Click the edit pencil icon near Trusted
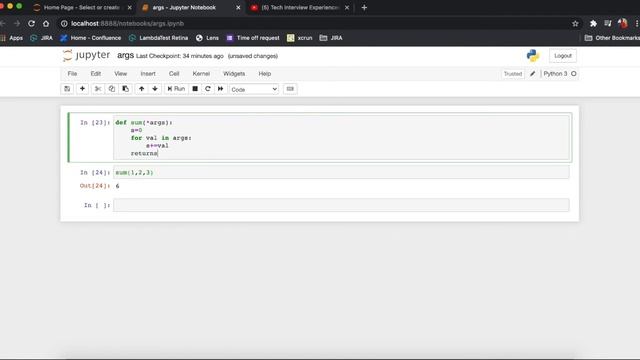Image resolution: width=640 pixels, height=360 pixels. (532, 74)
